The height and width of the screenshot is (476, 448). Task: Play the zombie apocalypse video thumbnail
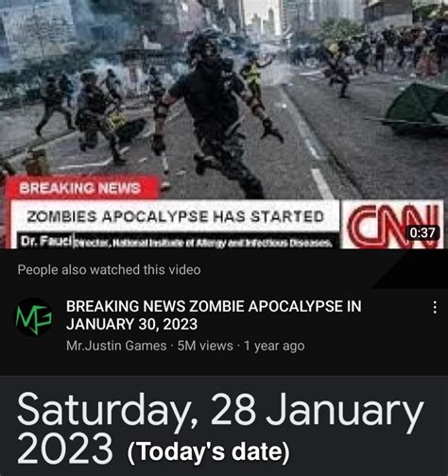tap(224, 125)
